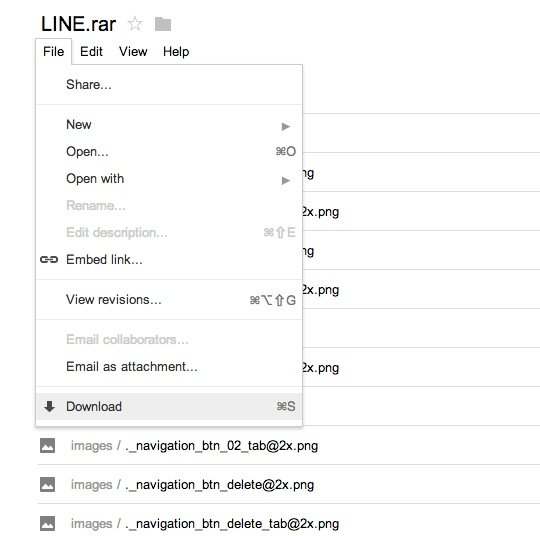Select Open... menu entry
The image size is (540, 536).
[x=169, y=152]
